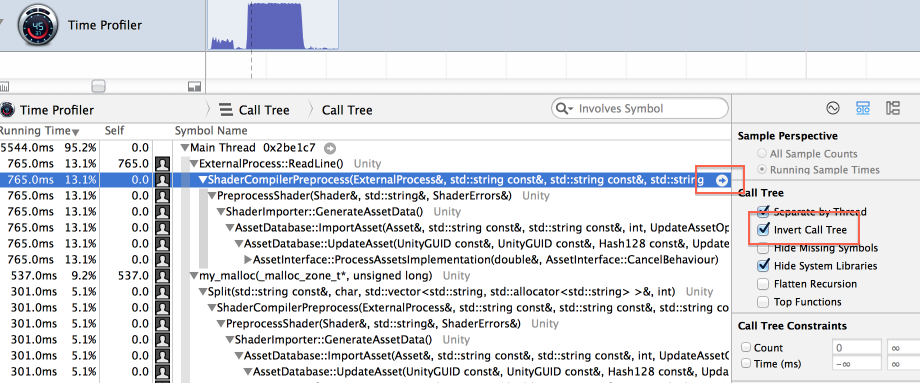Enable the Count constraint checkbox
This screenshot has height=383, width=920.
746,347
